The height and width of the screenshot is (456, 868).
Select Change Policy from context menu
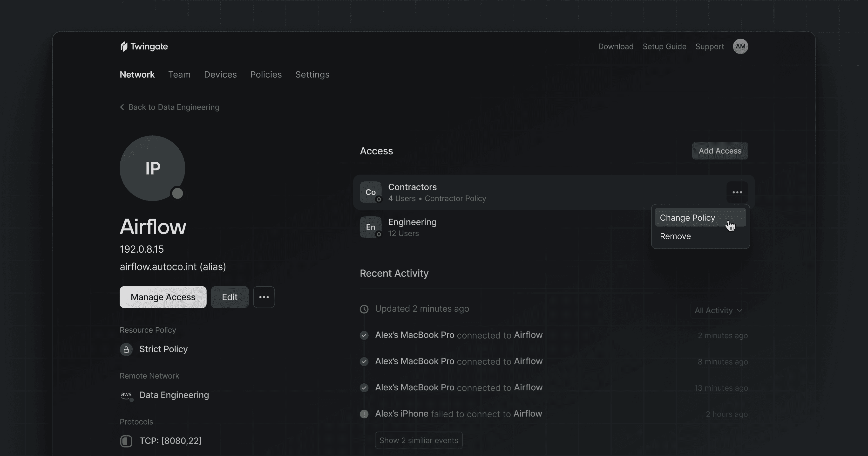687,218
